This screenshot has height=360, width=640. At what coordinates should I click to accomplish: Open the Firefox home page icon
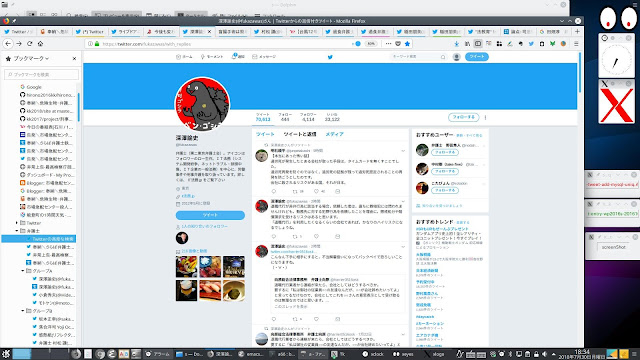[x=40, y=44]
